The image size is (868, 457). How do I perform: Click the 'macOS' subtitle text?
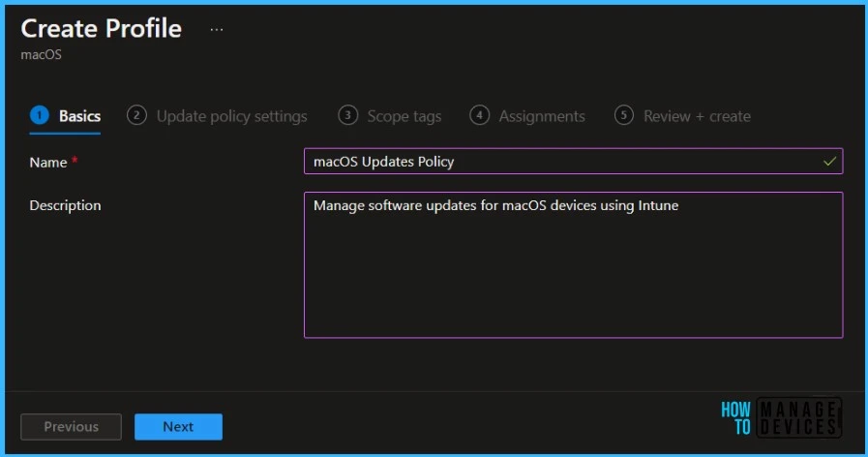coord(41,55)
